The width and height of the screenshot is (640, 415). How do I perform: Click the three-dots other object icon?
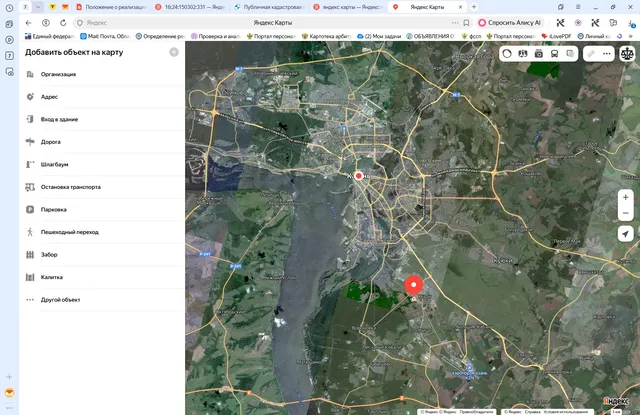pos(30,300)
